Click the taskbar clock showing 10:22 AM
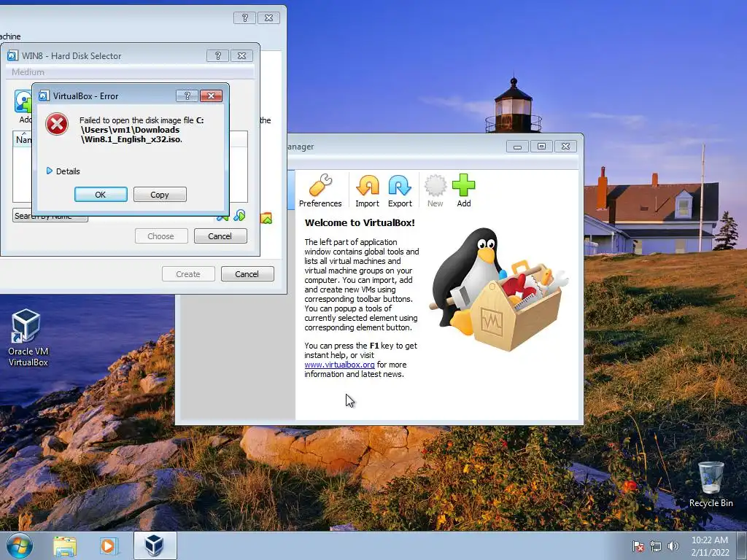The height and width of the screenshot is (560, 747). [710, 546]
